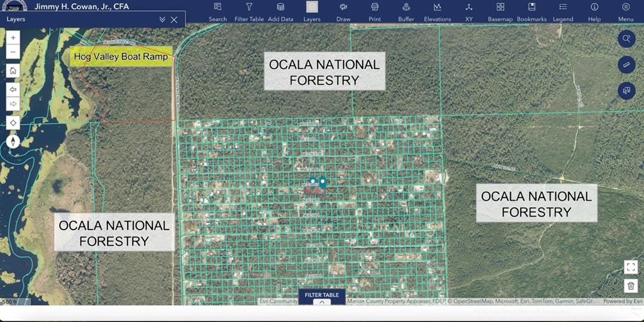Click the XY coordinates tool
This screenshot has width=644, height=322.
pyautogui.click(x=469, y=11)
